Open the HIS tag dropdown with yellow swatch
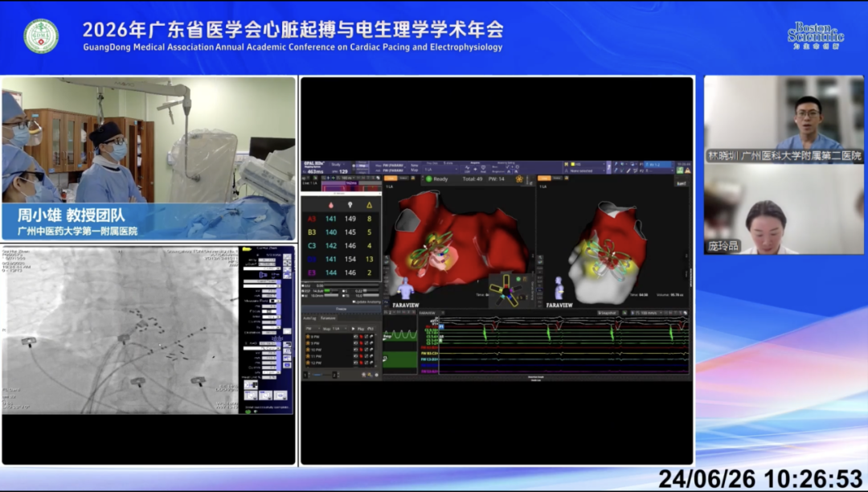The image size is (868, 492). pos(588,164)
